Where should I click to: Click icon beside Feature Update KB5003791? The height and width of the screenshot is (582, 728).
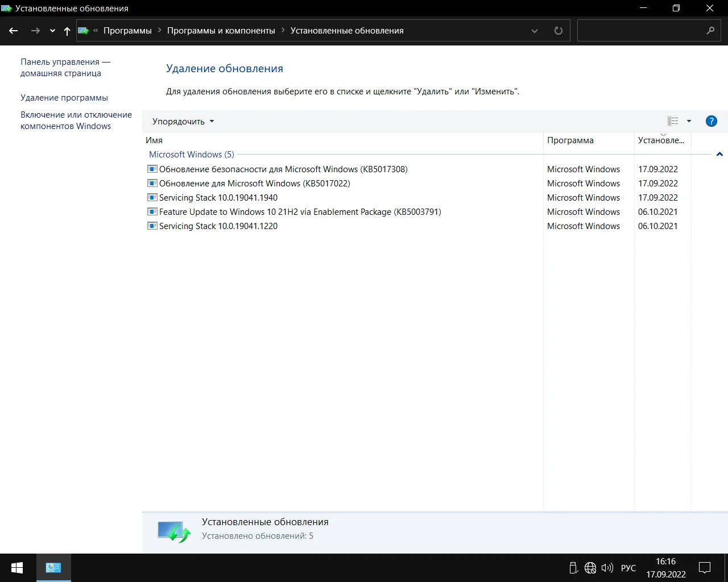click(152, 211)
